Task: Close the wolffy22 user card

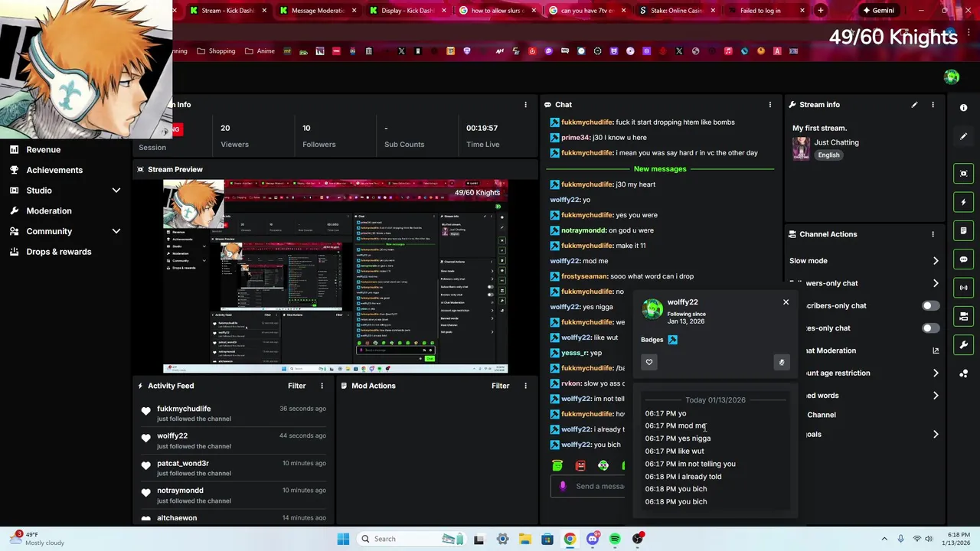Action: coord(786,302)
